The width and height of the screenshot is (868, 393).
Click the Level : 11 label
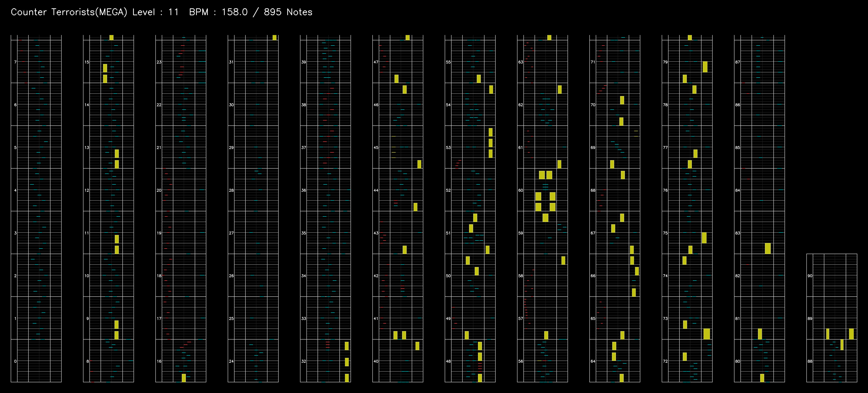pyautogui.click(x=155, y=12)
